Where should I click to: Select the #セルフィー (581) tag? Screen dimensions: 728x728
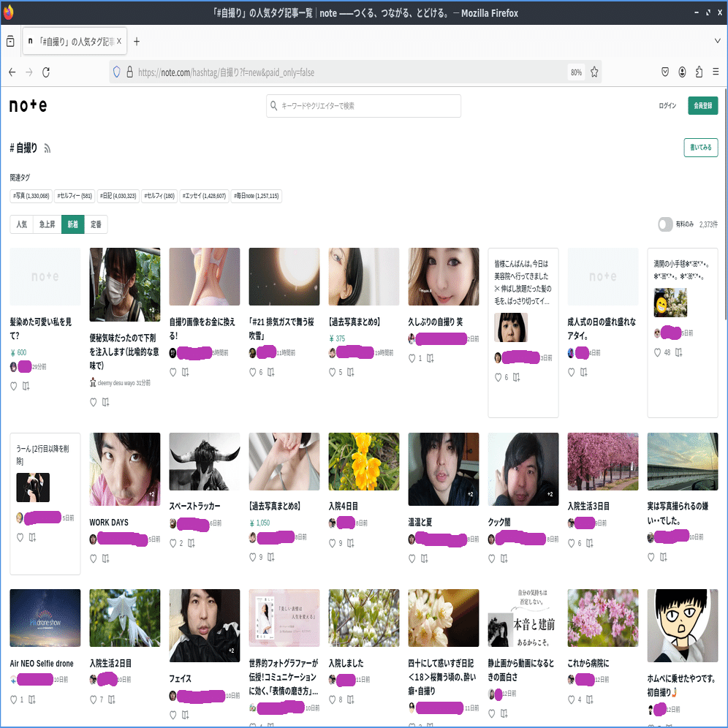click(x=75, y=196)
